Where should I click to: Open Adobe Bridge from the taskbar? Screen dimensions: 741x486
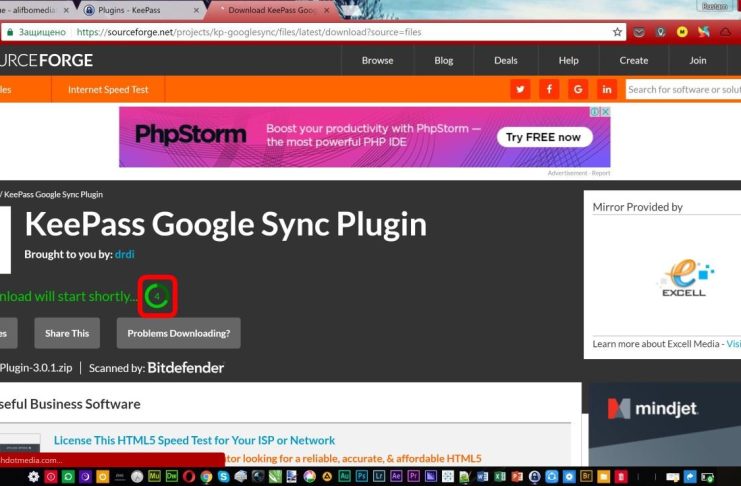586,476
